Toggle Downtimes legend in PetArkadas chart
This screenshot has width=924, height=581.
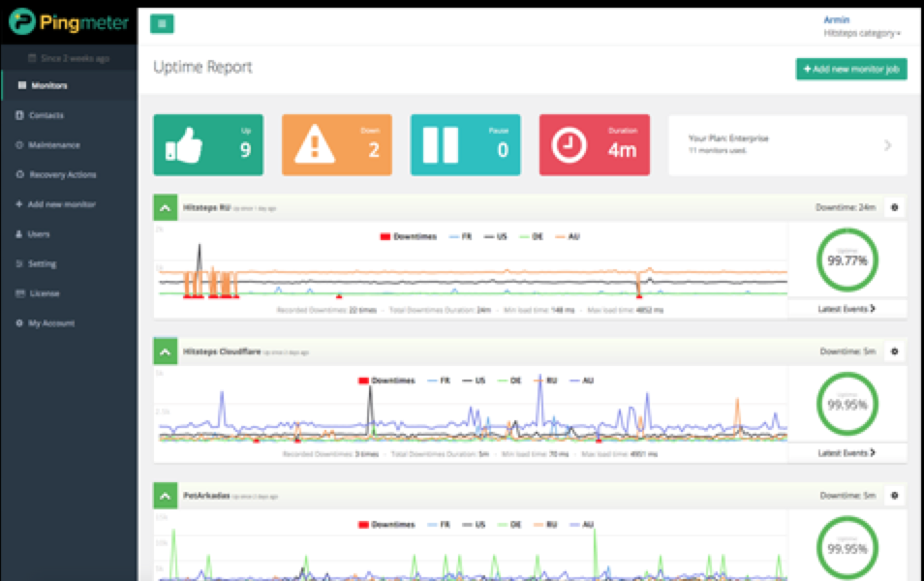tap(386, 525)
